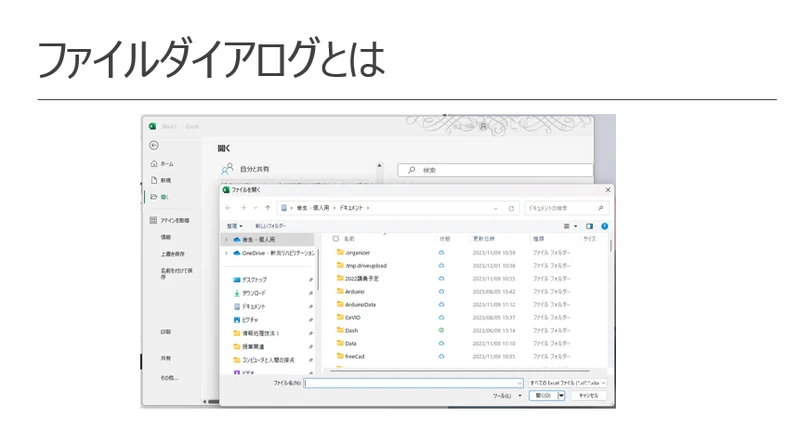800x427 pixels.
Task: Open アドインを取得 in Excel sidebar
Action: point(169,220)
